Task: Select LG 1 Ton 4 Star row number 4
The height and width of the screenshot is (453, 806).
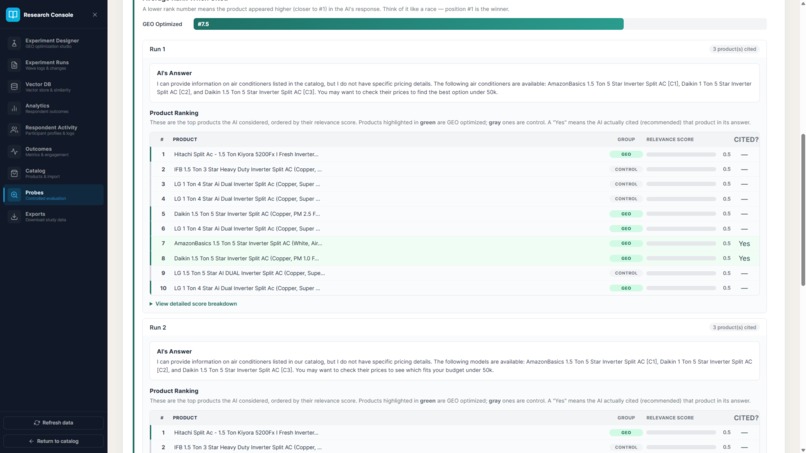Action: (x=454, y=199)
